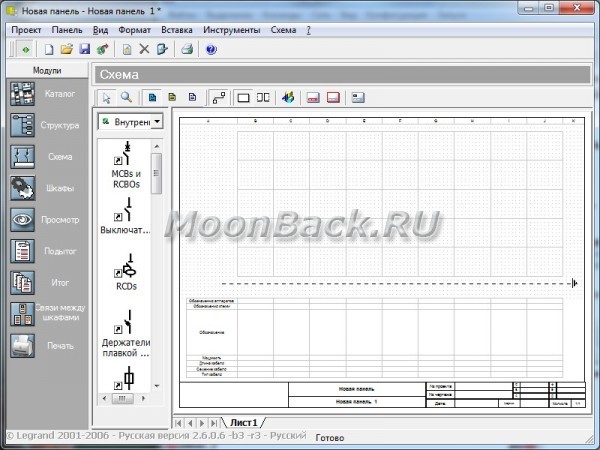Screen dimensions: 600x450
Task: Open the Вставка menu
Action: pos(177,30)
